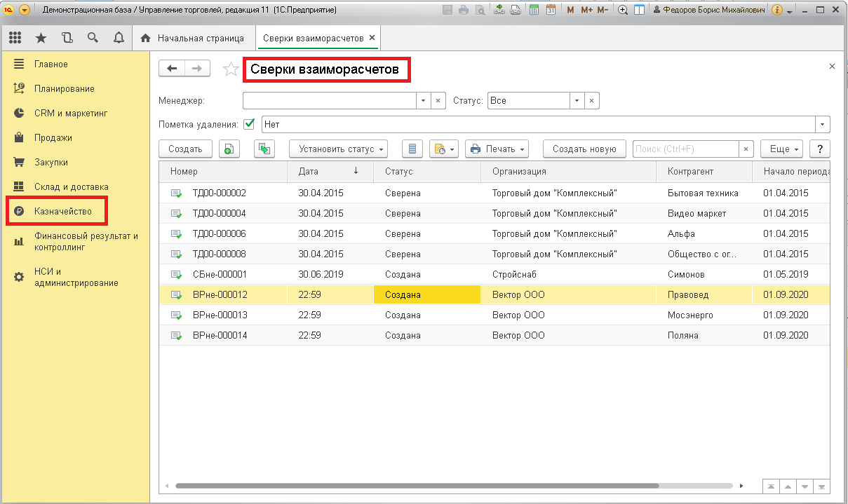This screenshot has height=504, width=848.
Task: Click the help question mark button
Action: pos(819,149)
